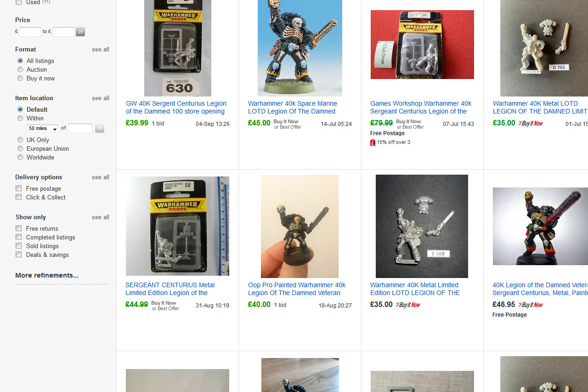Select the Auction format radio button
This screenshot has height=392, width=588.
pyautogui.click(x=20, y=69)
